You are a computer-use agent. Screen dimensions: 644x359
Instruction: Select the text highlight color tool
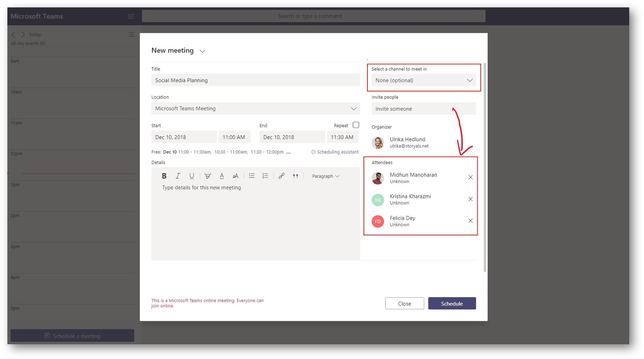(x=207, y=176)
